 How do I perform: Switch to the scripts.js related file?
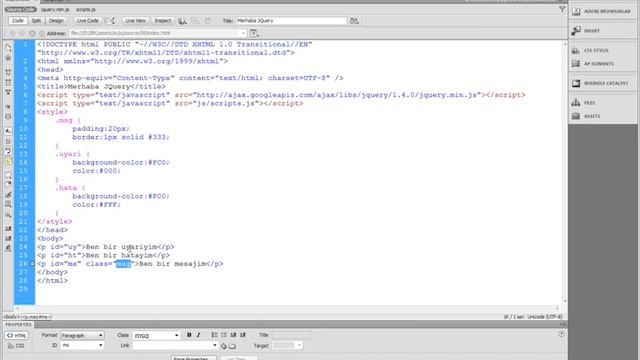86,9
